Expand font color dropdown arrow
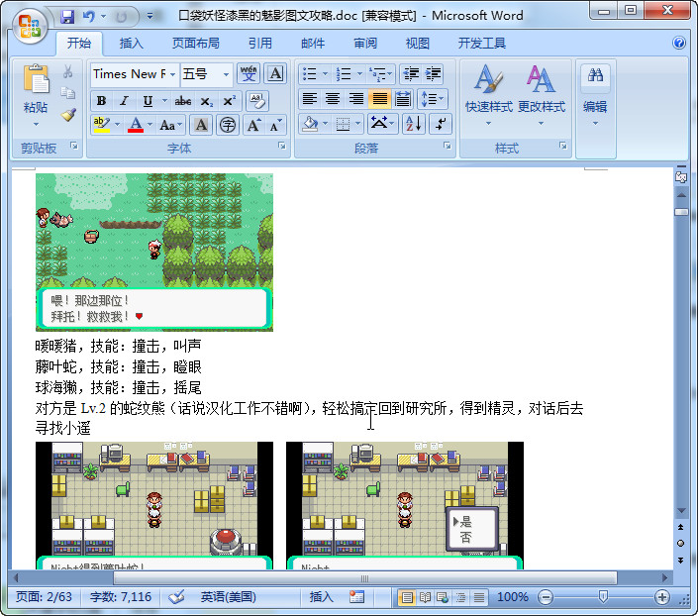 150,125
